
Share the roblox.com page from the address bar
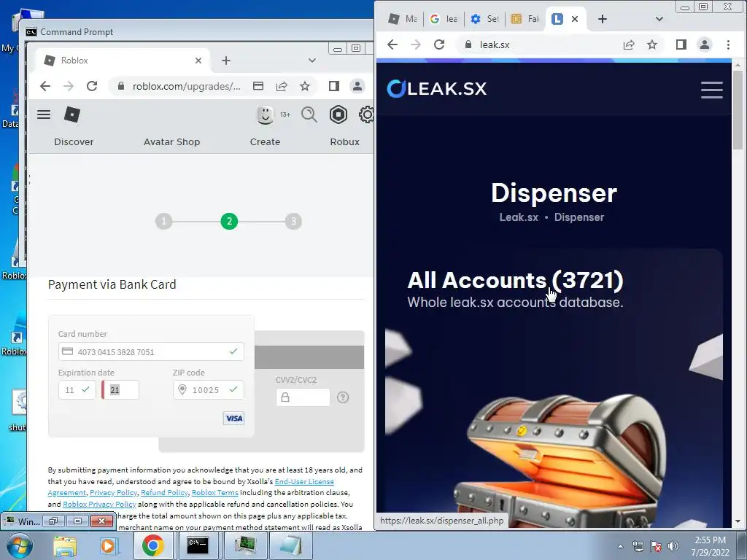point(282,86)
